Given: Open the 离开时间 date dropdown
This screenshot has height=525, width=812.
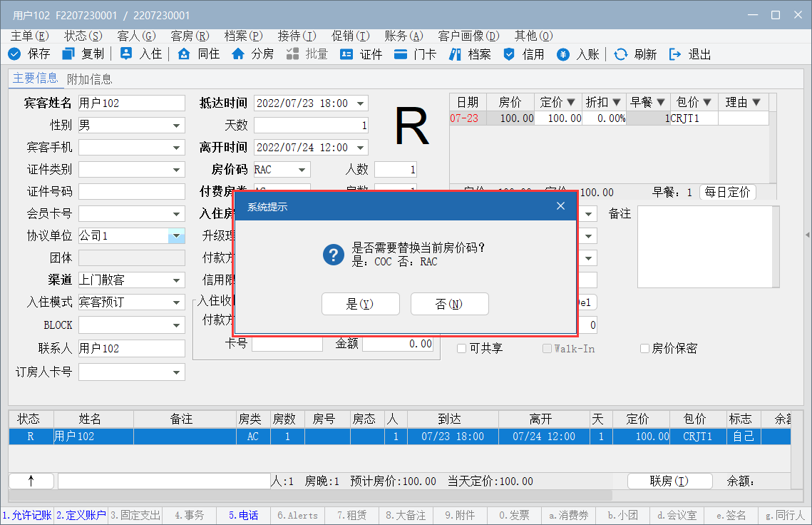Looking at the screenshot, I should [361, 147].
